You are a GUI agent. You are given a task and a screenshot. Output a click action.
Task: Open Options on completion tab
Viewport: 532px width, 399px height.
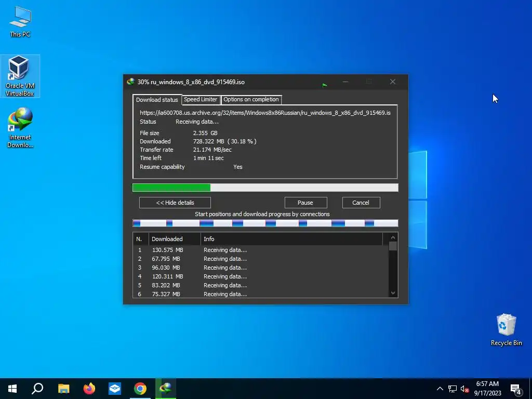251,99
